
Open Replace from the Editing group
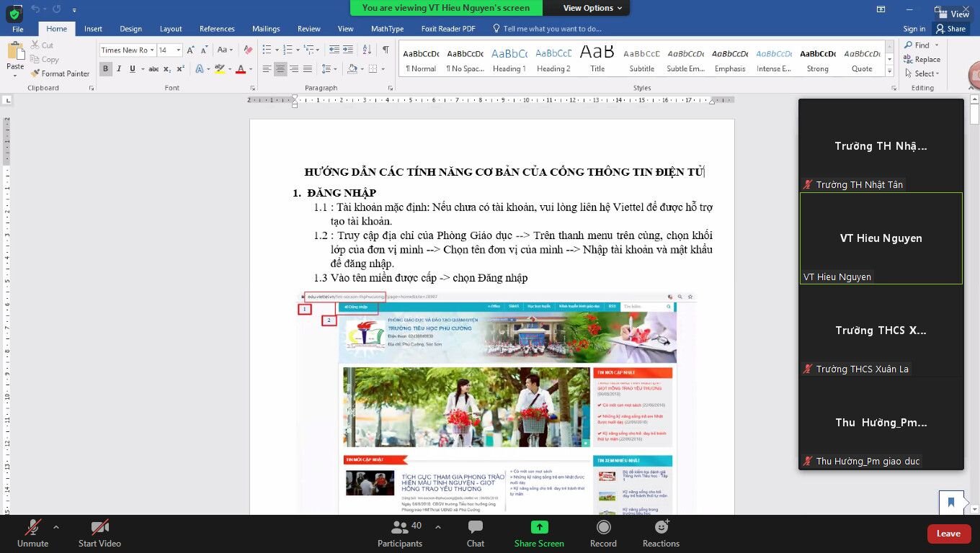click(923, 60)
